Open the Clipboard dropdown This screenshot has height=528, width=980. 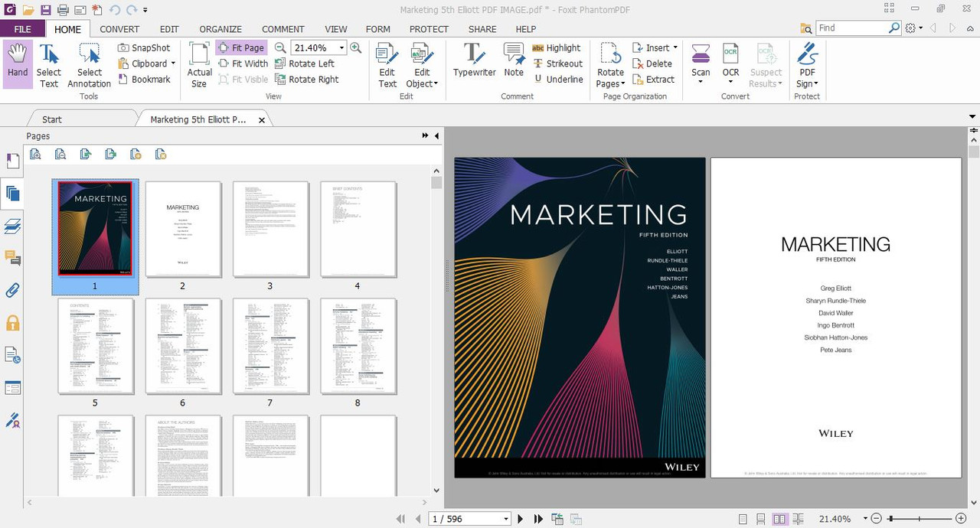pos(173,64)
